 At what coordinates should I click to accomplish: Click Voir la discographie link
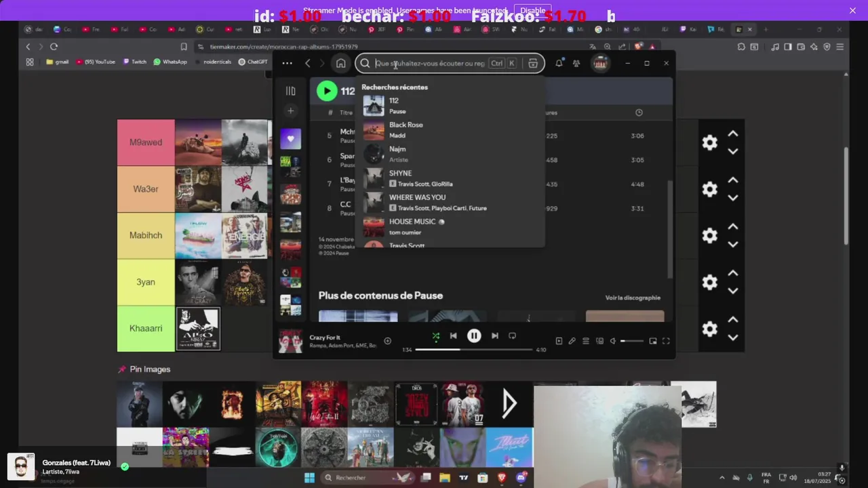[633, 298]
